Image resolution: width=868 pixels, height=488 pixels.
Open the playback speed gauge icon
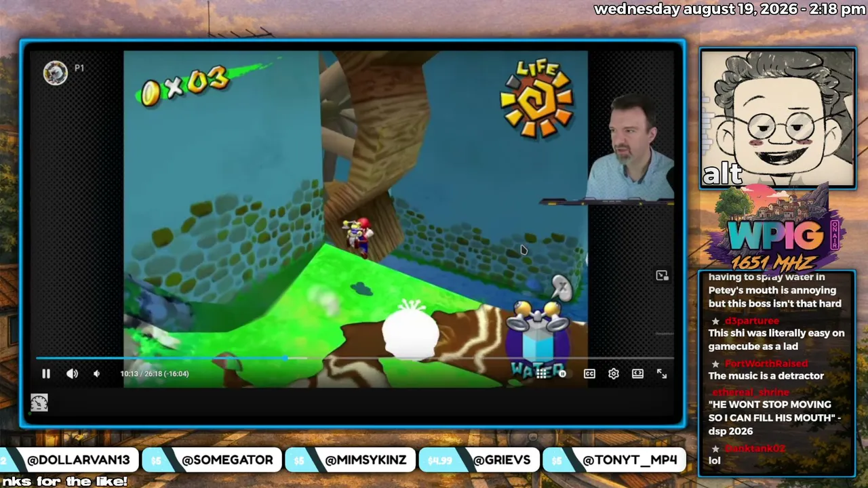coord(39,403)
